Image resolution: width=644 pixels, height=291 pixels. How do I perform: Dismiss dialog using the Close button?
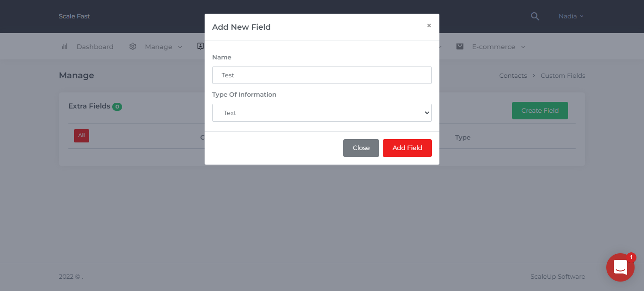click(361, 148)
